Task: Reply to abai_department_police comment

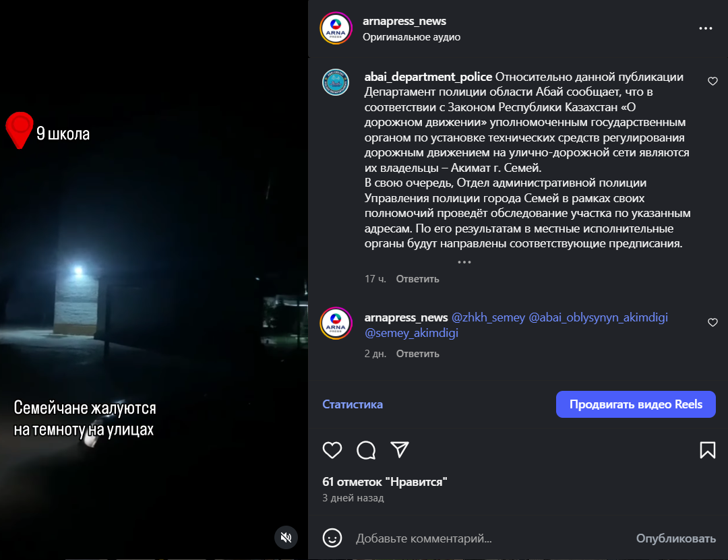Action: coord(417,279)
